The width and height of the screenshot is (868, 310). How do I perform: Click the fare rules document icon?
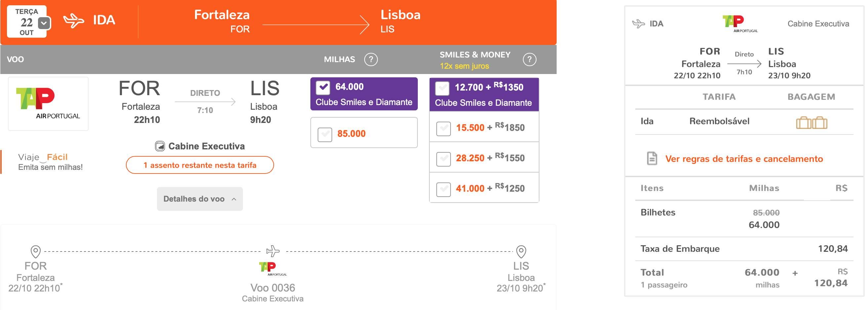[652, 158]
